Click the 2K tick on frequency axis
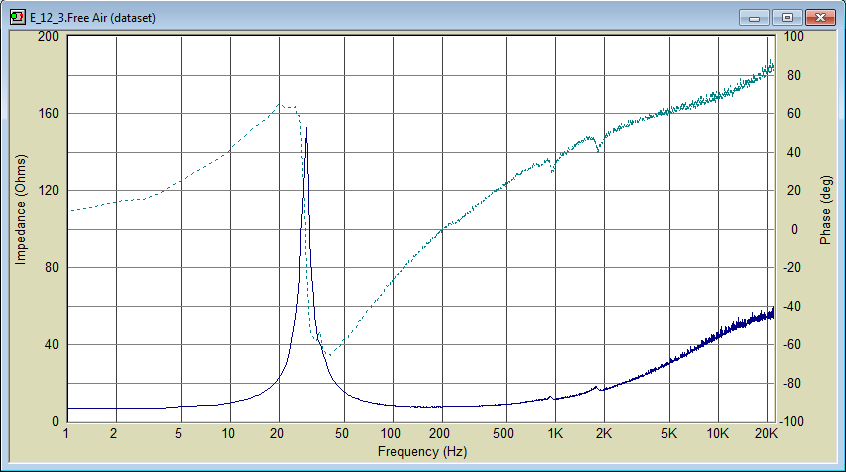This screenshot has width=846, height=472. [604, 433]
